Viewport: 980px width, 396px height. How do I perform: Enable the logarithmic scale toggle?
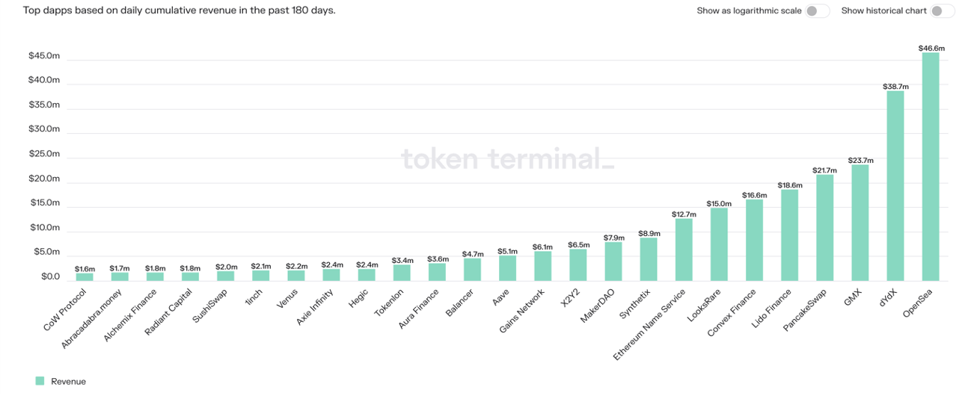click(x=817, y=11)
